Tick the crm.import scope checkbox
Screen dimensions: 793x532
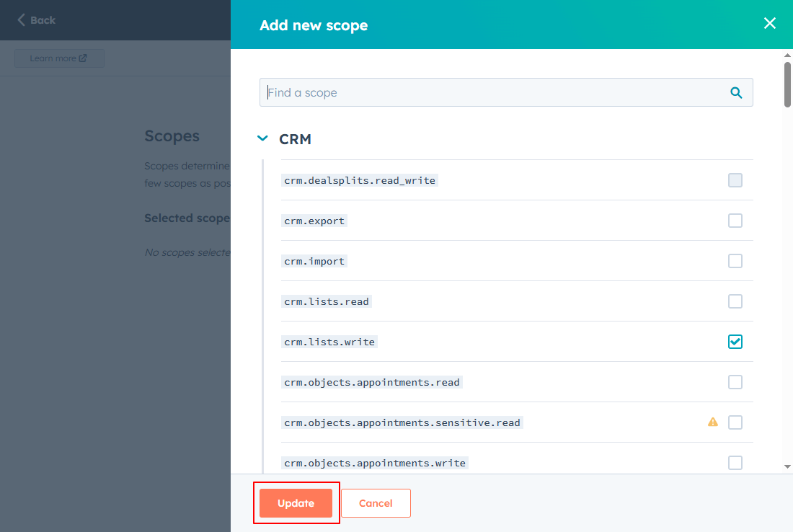pos(735,261)
